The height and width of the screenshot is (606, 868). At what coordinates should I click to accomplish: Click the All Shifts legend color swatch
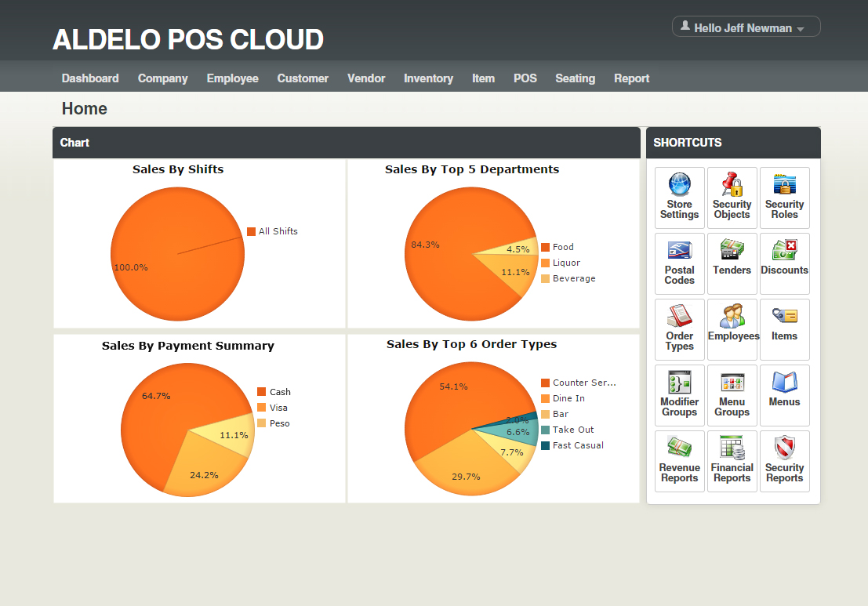click(x=252, y=231)
